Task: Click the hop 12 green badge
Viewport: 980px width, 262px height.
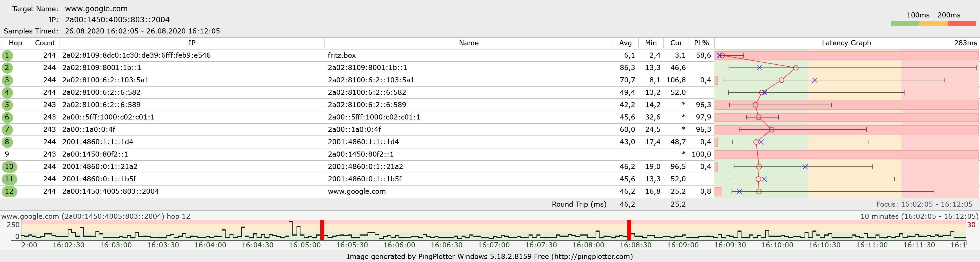Action: coord(9,191)
